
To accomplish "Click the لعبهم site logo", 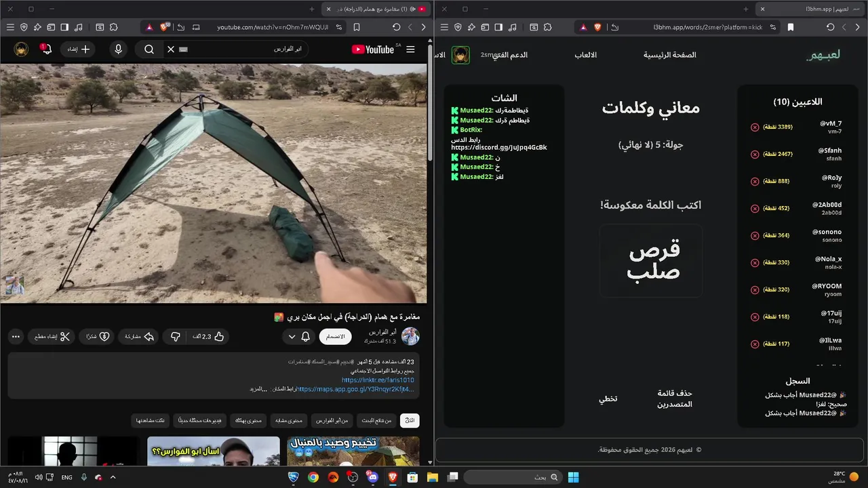I will pos(823,55).
